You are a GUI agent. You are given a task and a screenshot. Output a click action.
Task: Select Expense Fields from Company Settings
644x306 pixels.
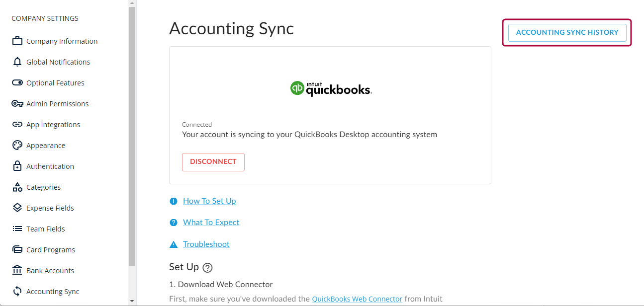[x=50, y=208]
